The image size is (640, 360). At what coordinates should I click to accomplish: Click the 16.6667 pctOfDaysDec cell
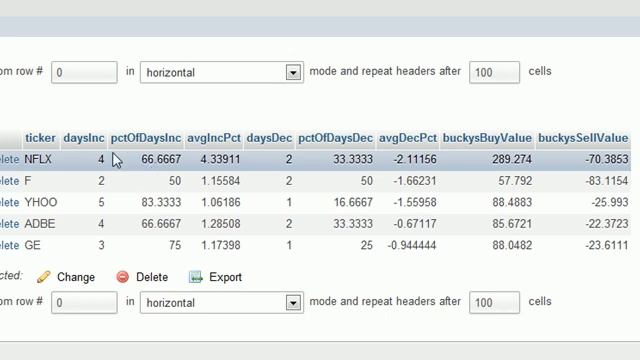coord(353,202)
